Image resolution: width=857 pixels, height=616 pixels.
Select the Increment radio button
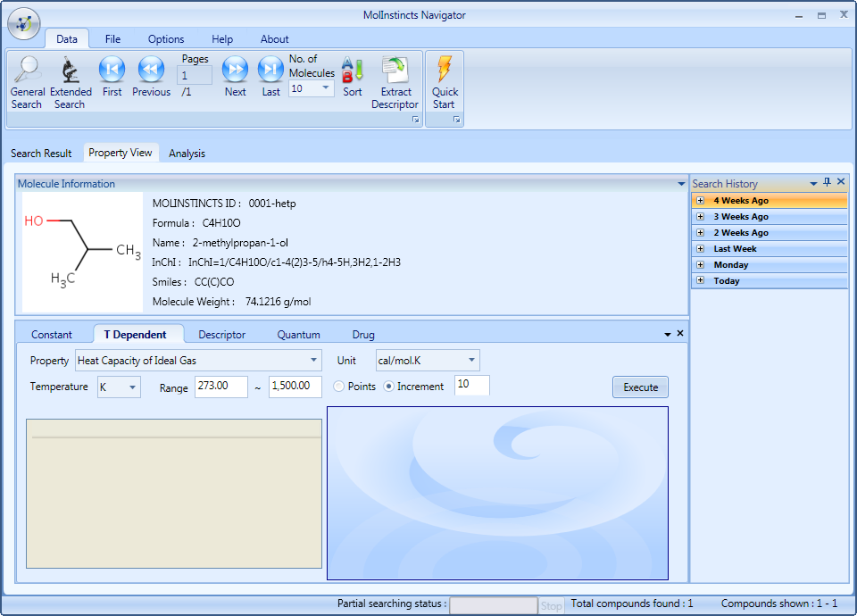[x=388, y=387]
